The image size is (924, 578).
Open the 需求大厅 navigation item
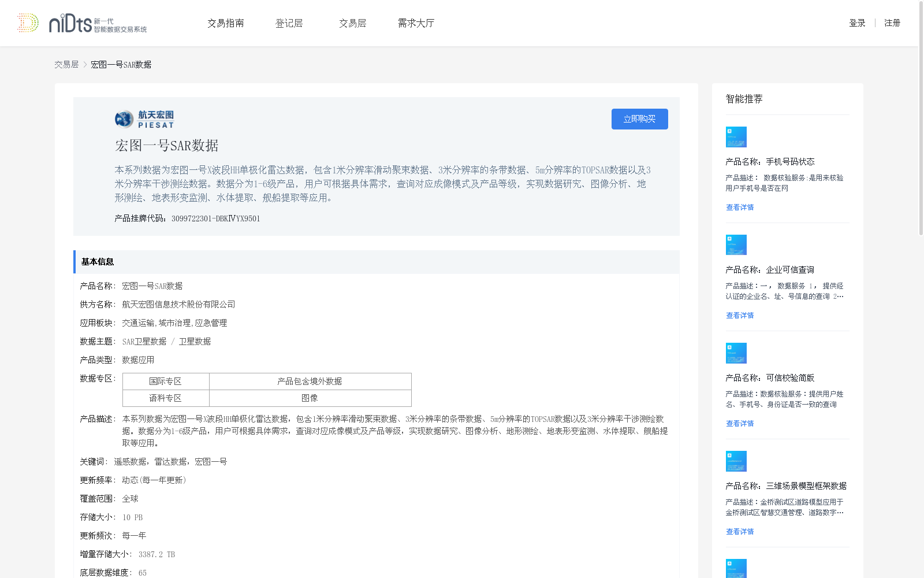416,23
